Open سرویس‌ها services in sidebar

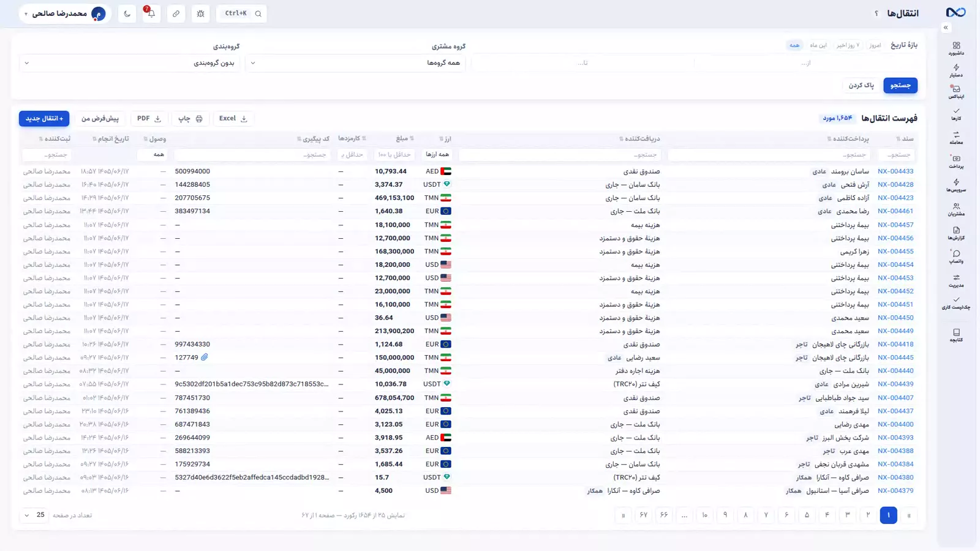(956, 186)
